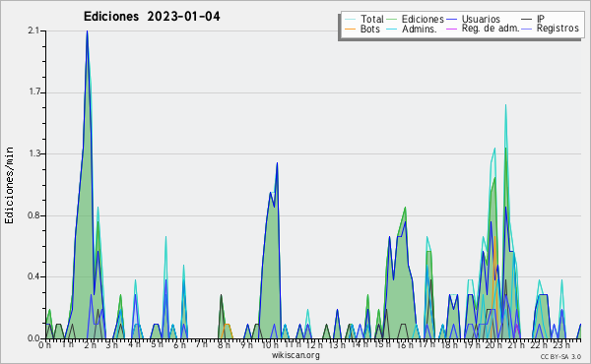591x364 pixels.
Task: Click the 10 h tick on time axis
Action: 270,345
